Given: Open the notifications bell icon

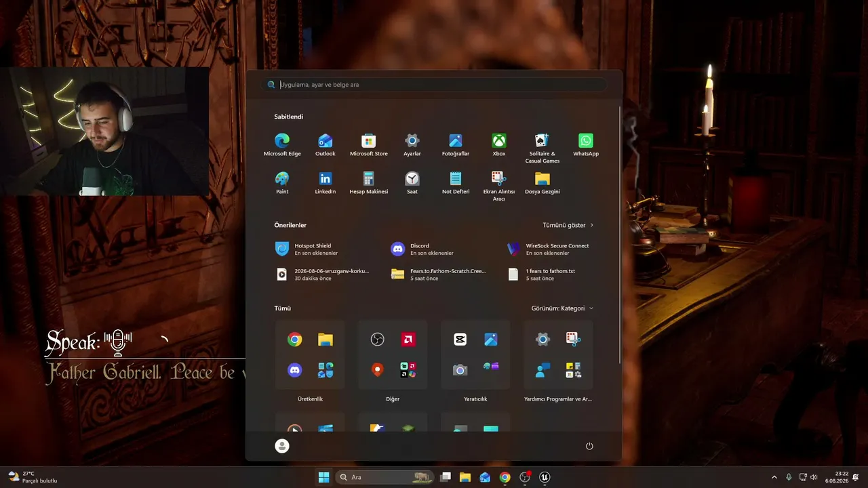Looking at the screenshot, I should tap(856, 477).
